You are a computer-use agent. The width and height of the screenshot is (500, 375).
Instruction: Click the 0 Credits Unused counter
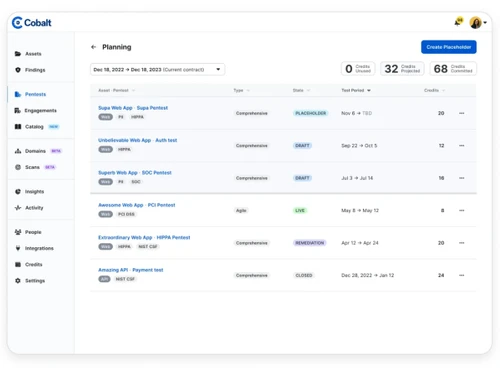tap(358, 69)
